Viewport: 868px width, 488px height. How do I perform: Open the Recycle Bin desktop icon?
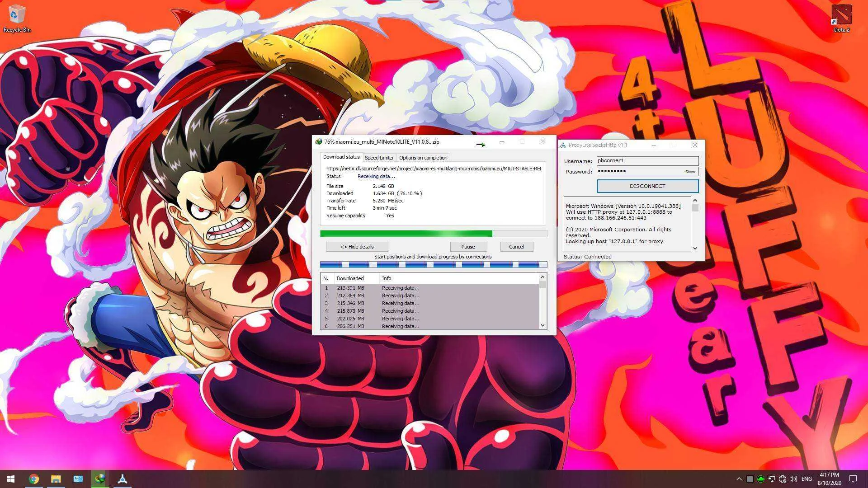[x=17, y=19]
